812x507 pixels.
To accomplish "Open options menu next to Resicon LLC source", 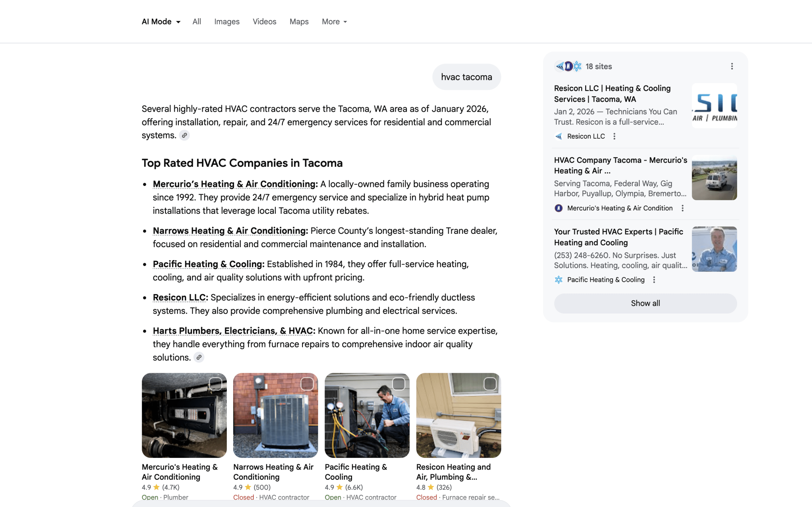I will (x=614, y=136).
